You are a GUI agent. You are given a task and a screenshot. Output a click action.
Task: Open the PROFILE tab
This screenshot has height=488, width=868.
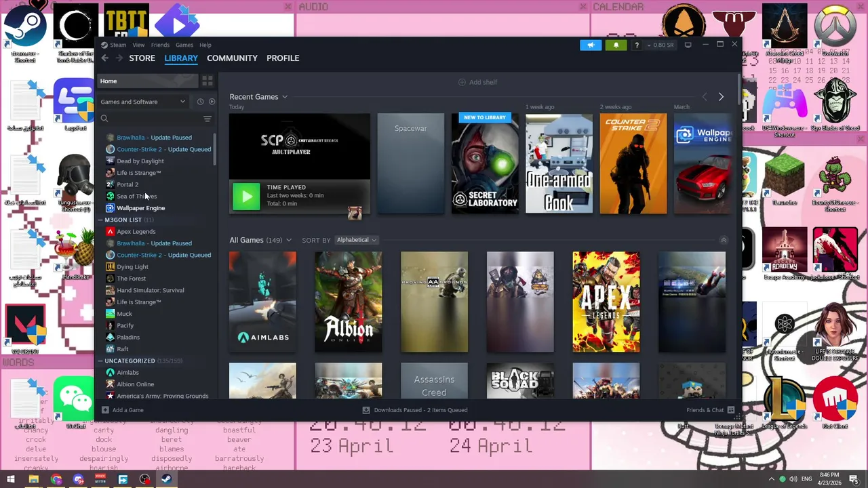click(283, 58)
